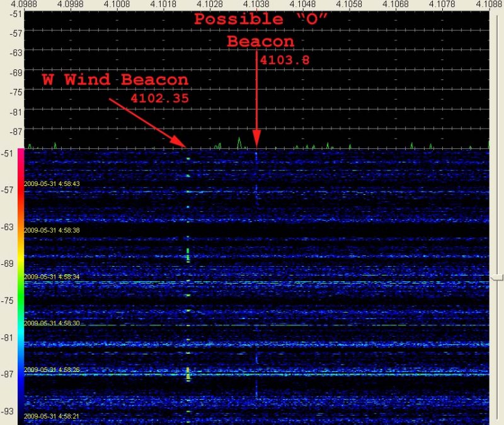Click the 2009-05-31 4:58:21 waterfall timestamp

[x=52, y=416]
